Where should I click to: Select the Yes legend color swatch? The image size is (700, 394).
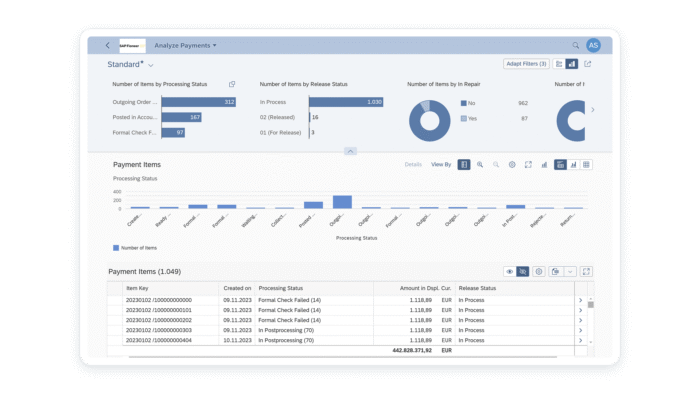[x=463, y=119]
